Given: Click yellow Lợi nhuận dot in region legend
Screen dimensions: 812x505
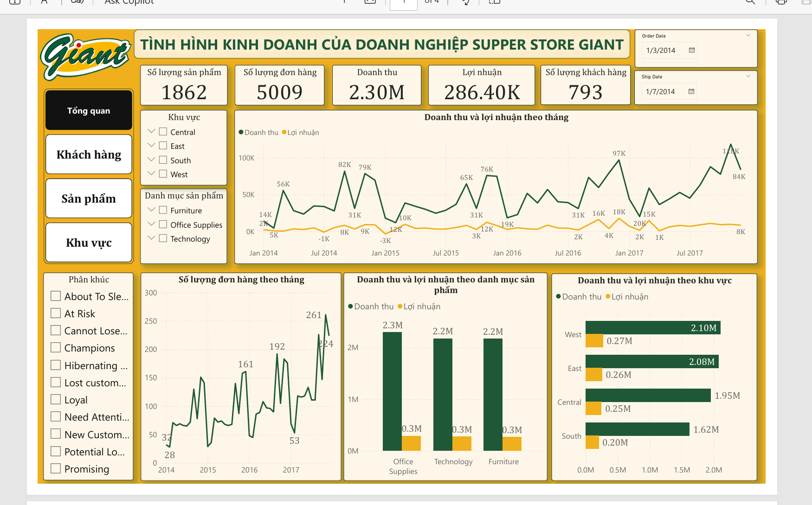Looking at the screenshot, I should (x=608, y=296).
